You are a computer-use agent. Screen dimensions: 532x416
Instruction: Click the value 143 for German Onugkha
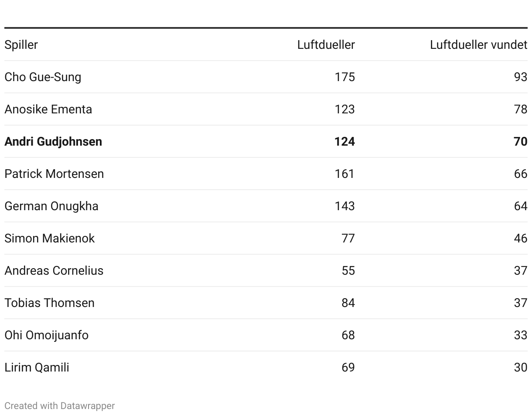[344, 206]
